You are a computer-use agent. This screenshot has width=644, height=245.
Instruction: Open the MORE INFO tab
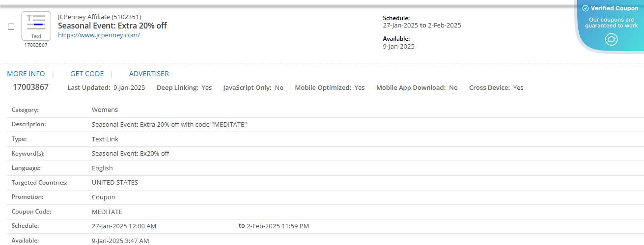26,74
